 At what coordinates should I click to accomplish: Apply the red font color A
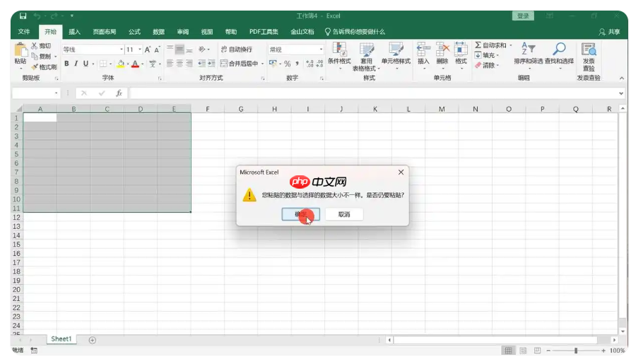(x=135, y=64)
